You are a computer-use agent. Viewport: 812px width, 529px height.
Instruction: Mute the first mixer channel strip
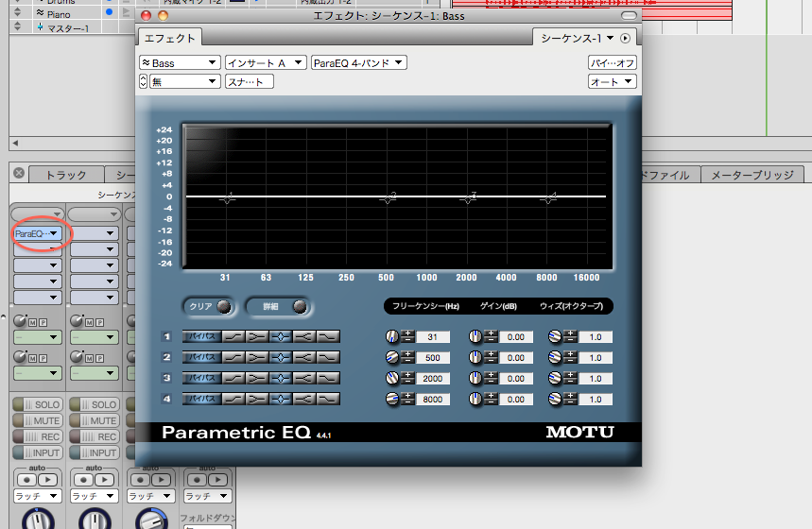tap(37, 420)
